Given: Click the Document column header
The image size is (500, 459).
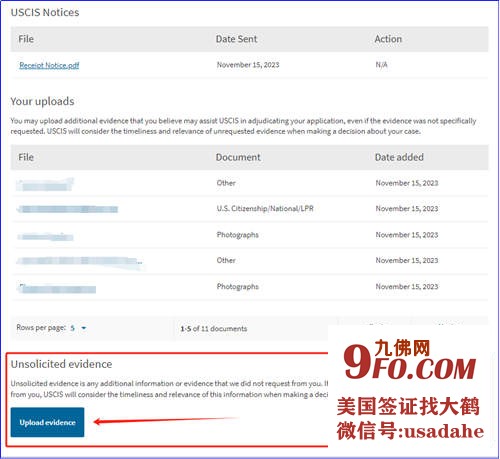Looking at the screenshot, I should [x=238, y=157].
